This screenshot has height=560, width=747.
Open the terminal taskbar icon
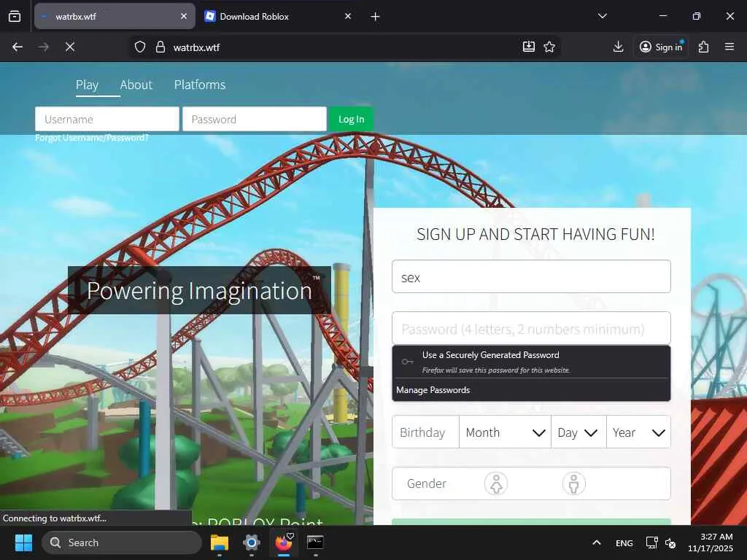point(315,542)
